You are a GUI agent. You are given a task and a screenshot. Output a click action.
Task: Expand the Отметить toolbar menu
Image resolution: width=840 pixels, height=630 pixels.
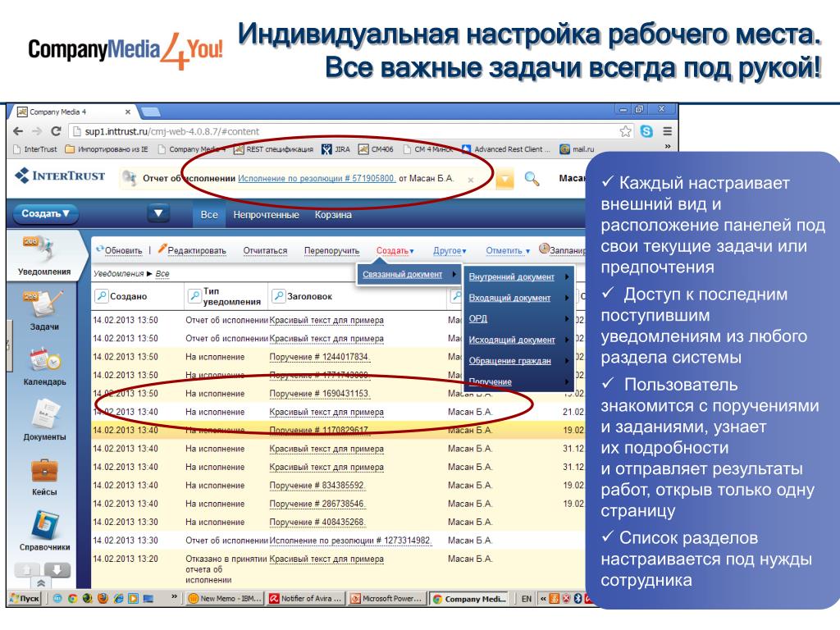(507, 251)
